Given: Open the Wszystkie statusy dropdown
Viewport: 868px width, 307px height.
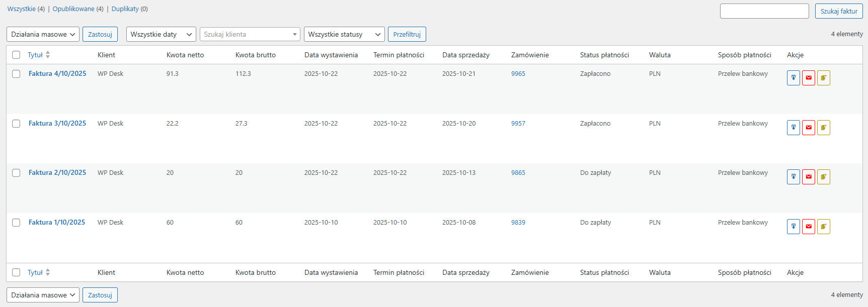Looking at the screenshot, I should pos(344,34).
